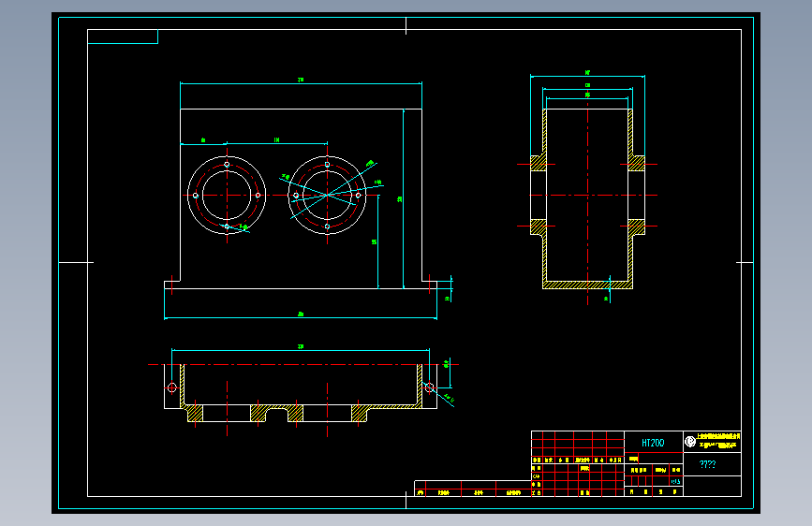
Task: Click the round company logo in title block
Action: pyautogui.click(x=690, y=442)
